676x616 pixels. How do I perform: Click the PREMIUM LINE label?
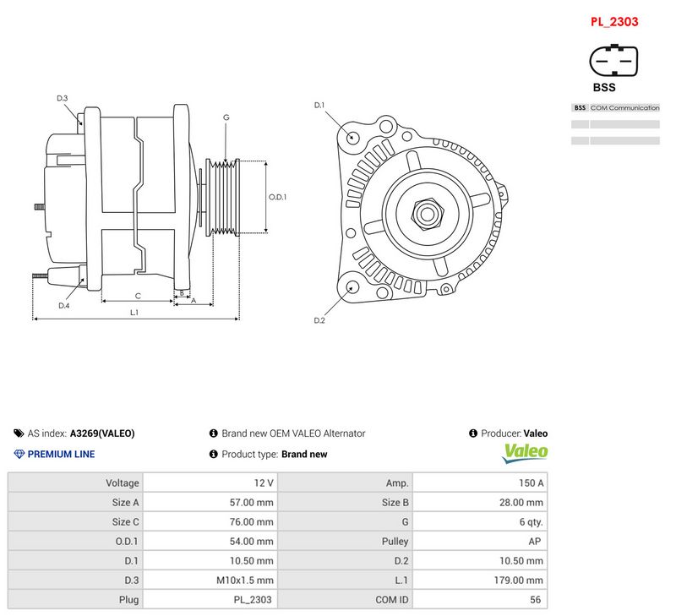click(x=61, y=454)
